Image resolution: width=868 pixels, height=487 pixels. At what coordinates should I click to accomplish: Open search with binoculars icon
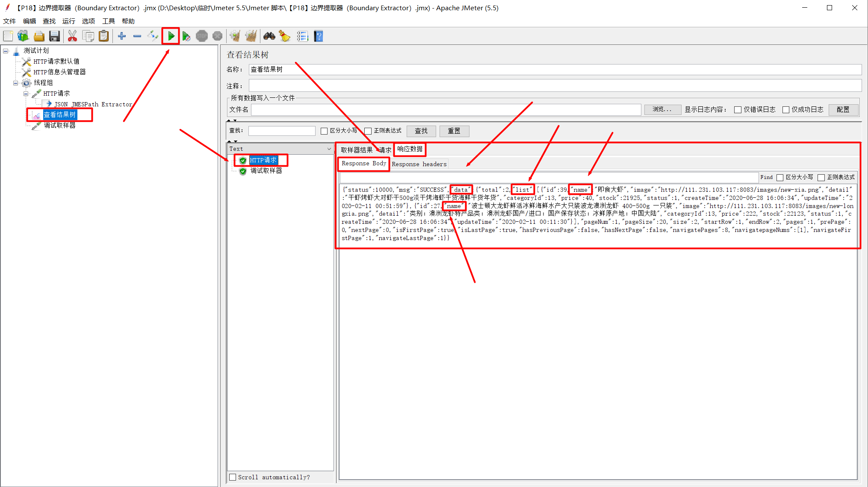coord(269,36)
